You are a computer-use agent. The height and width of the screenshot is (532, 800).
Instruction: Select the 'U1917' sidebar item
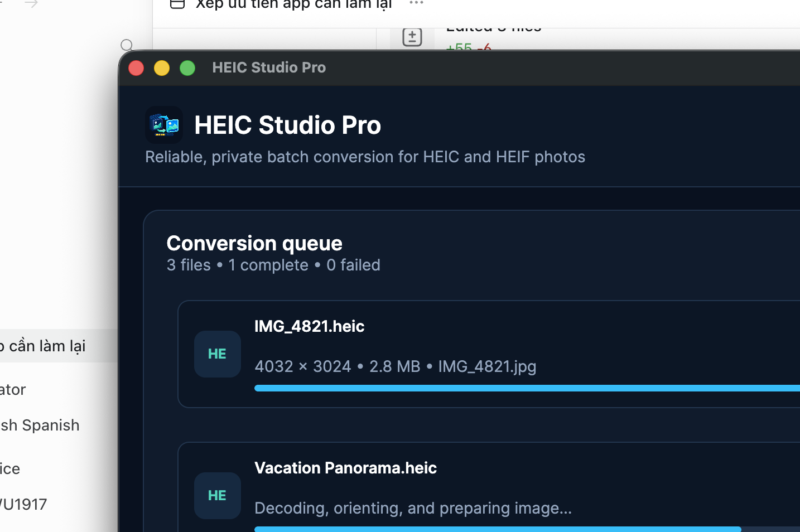[x=23, y=504]
